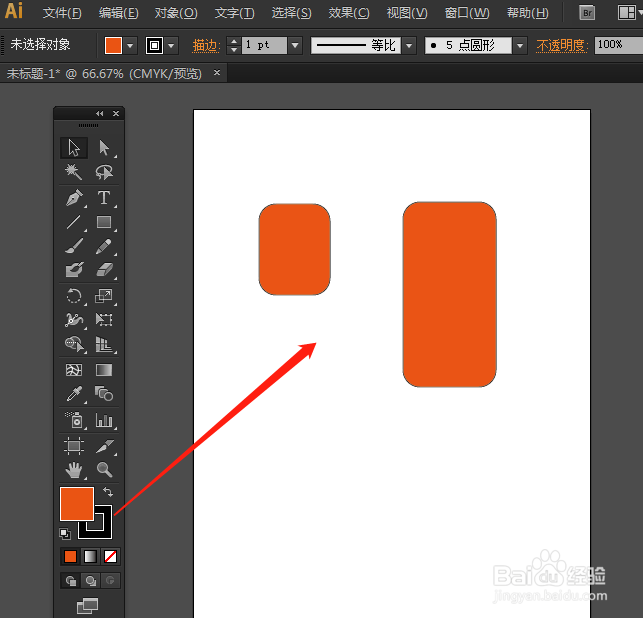Select the Shape Builder tool
Image resolution: width=643 pixels, height=618 pixels.
(x=74, y=344)
